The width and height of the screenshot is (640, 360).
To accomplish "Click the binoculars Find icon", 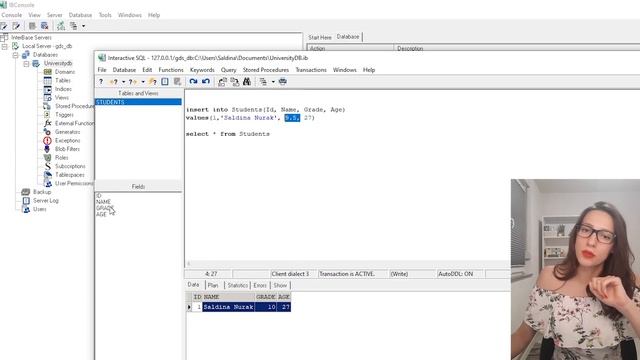I will click(x=247, y=82).
